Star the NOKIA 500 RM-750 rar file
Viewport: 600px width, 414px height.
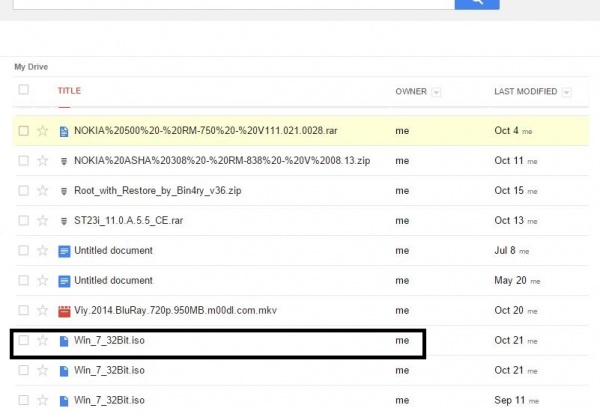click(42, 131)
